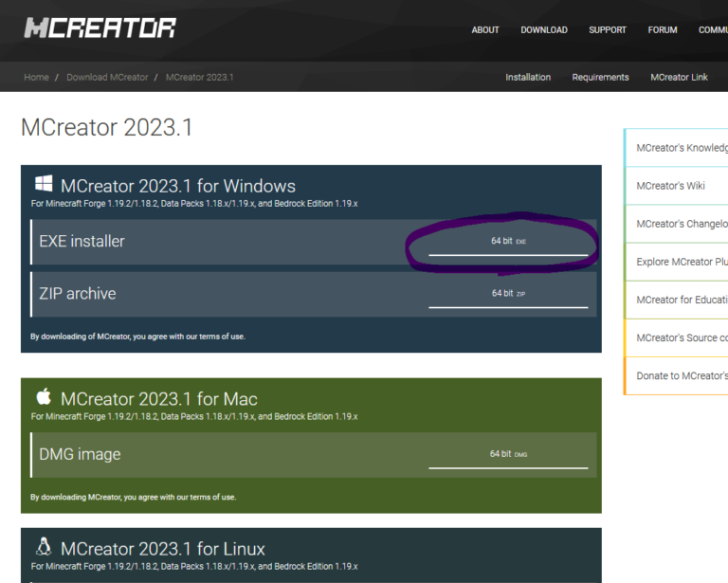Screen dimensions: 728x583
Task: Open MCreator's Knowledge base sidebar link
Action: [x=681, y=148]
